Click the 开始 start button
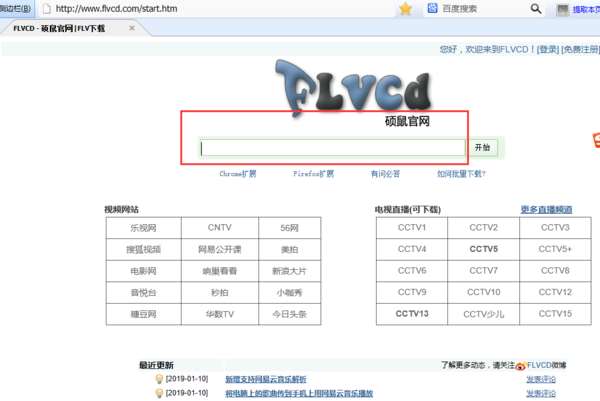The width and height of the screenshot is (600, 401). (x=483, y=148)
